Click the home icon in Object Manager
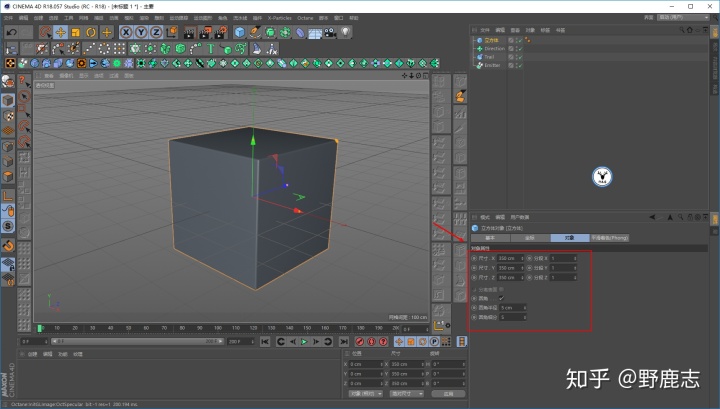Screen dimensions: 720x409 coord(690,30)
